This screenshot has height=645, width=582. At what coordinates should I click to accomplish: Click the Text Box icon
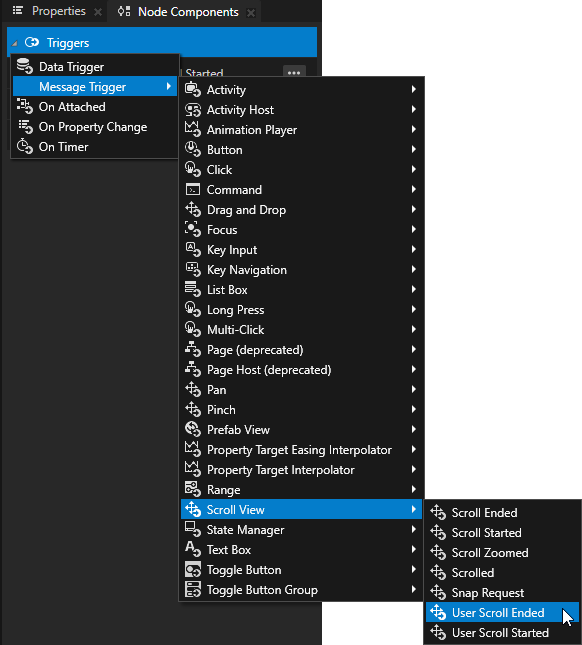[x=192, y=549]
